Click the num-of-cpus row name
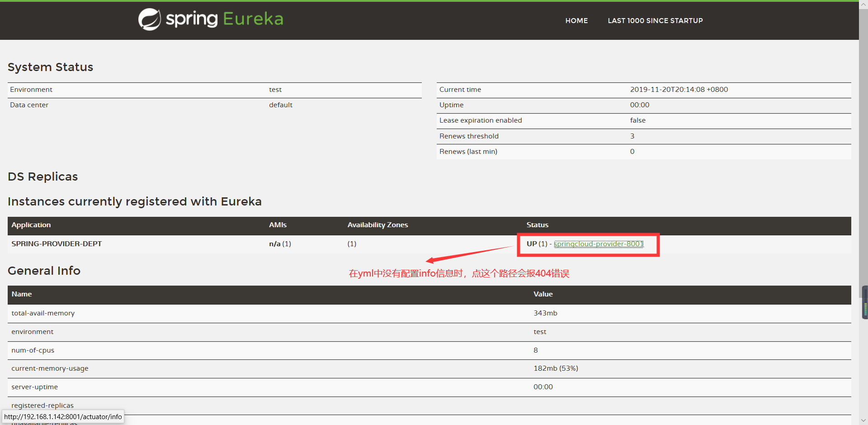The height and width of the screenshot is (425, 868). 33,350
